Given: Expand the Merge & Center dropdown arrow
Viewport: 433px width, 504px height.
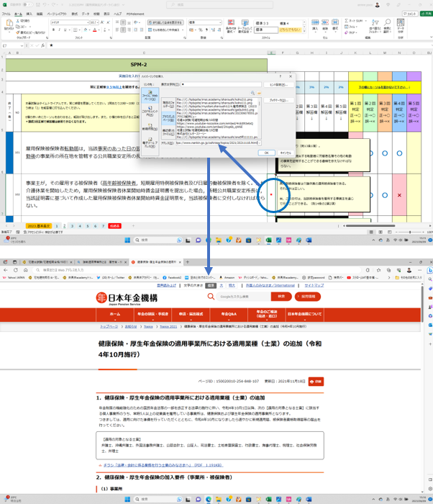Looking at the screenshot, I should 183,30.
